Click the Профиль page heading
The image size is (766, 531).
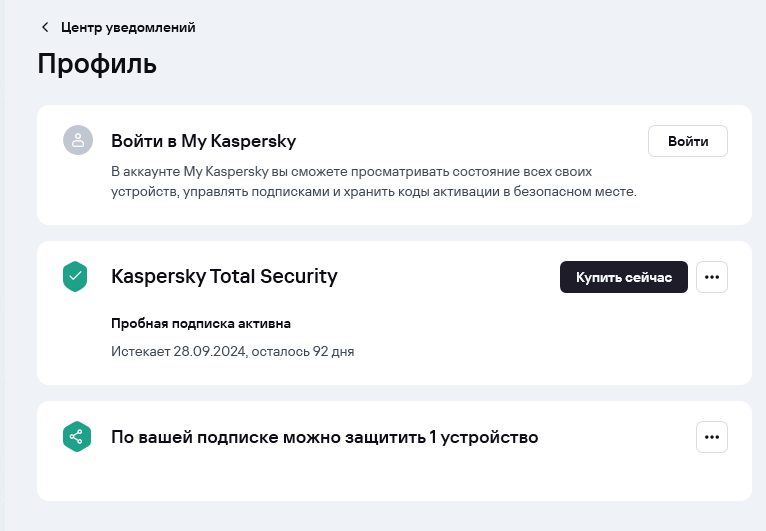tap(97, 64)
